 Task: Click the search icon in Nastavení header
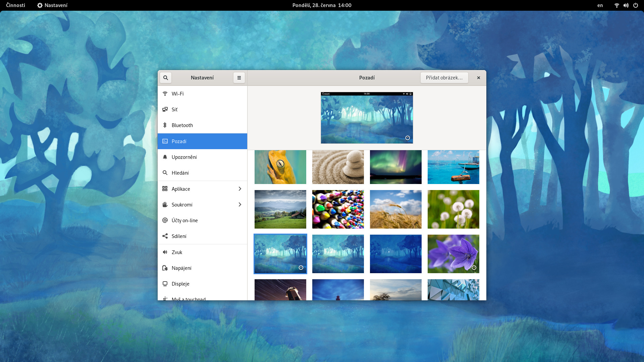tap(165, 78)
